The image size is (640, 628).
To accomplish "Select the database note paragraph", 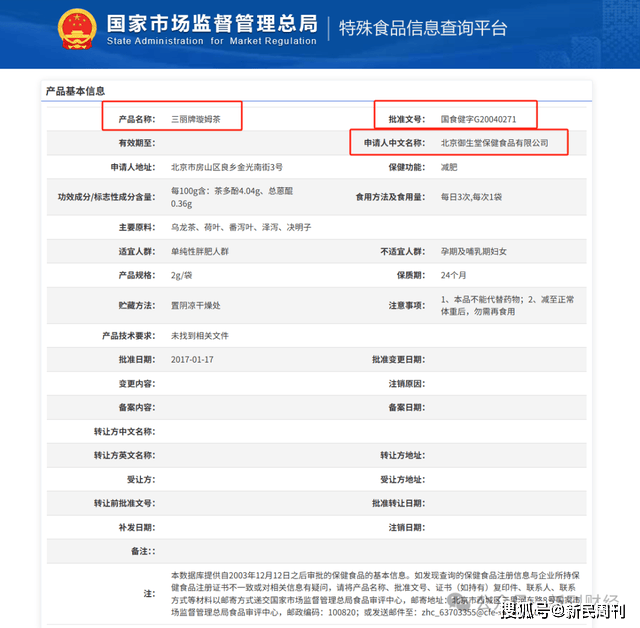I will 375,594.
